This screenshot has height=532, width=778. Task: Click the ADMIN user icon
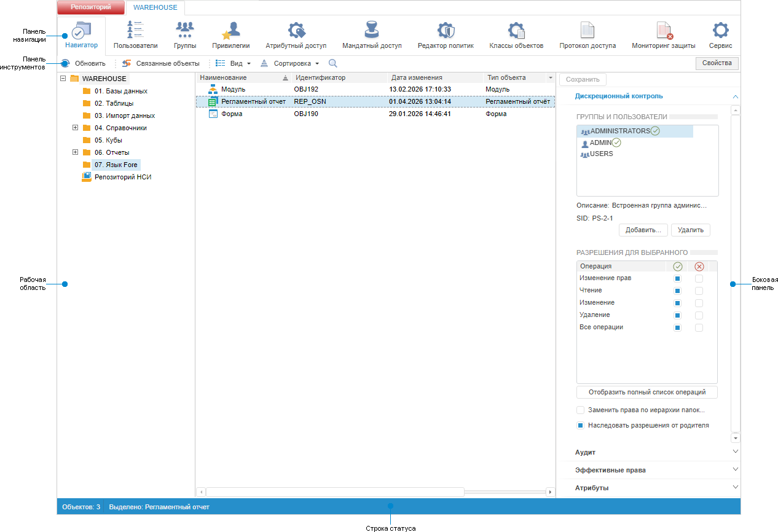(x=585, y=143)
